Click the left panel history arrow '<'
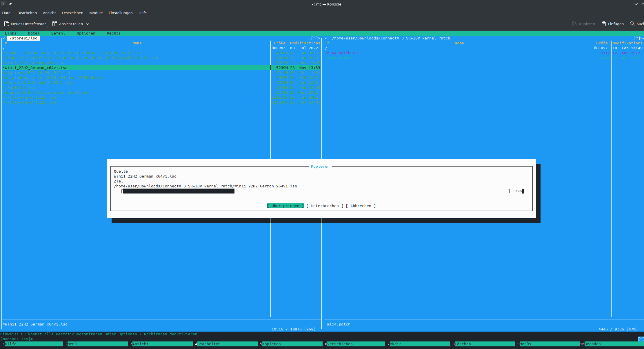 pos(3,38)
